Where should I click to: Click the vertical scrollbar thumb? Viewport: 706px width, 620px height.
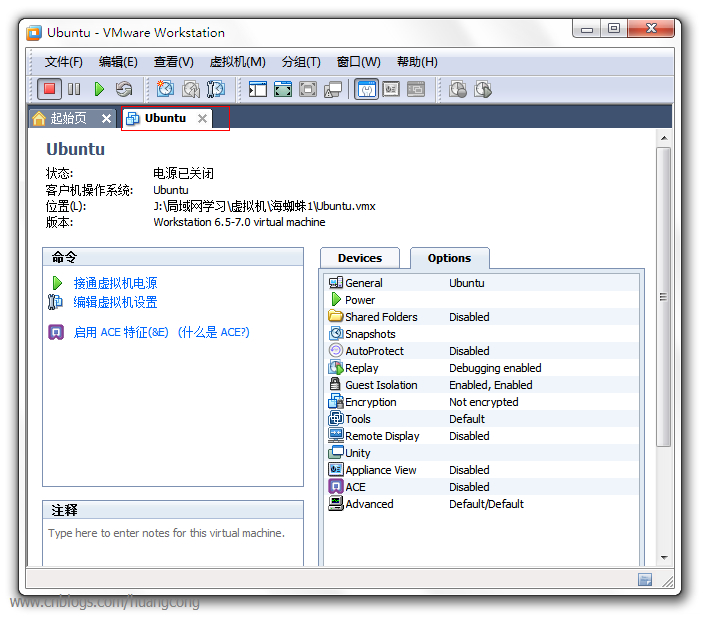(664, 297)
